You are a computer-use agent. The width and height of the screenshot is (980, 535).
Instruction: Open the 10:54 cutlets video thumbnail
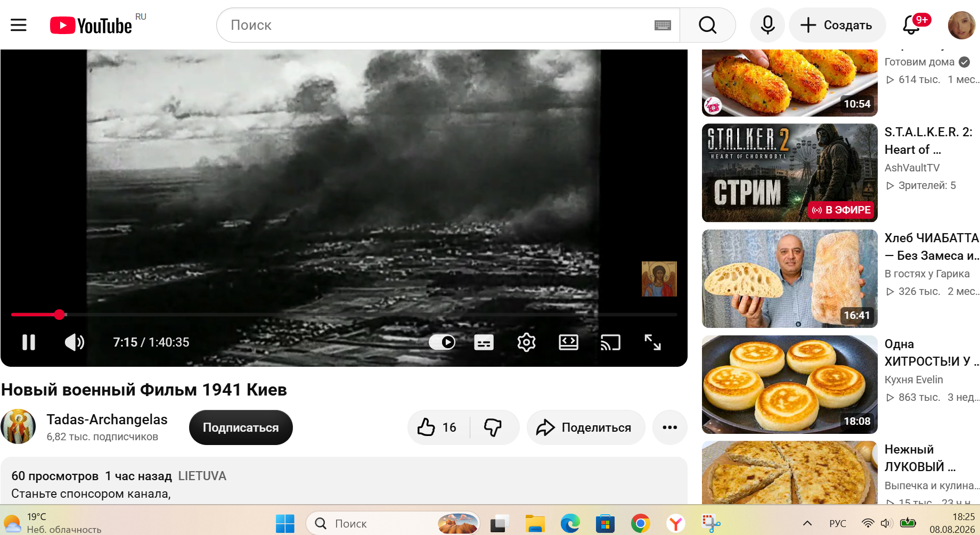[x=790, y=83]
